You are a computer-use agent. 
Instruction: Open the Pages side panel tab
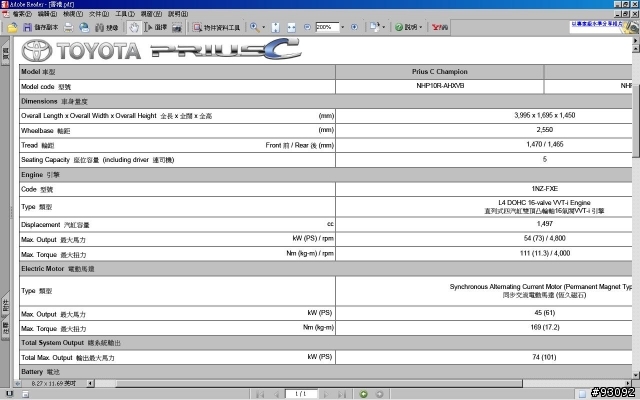5,53
